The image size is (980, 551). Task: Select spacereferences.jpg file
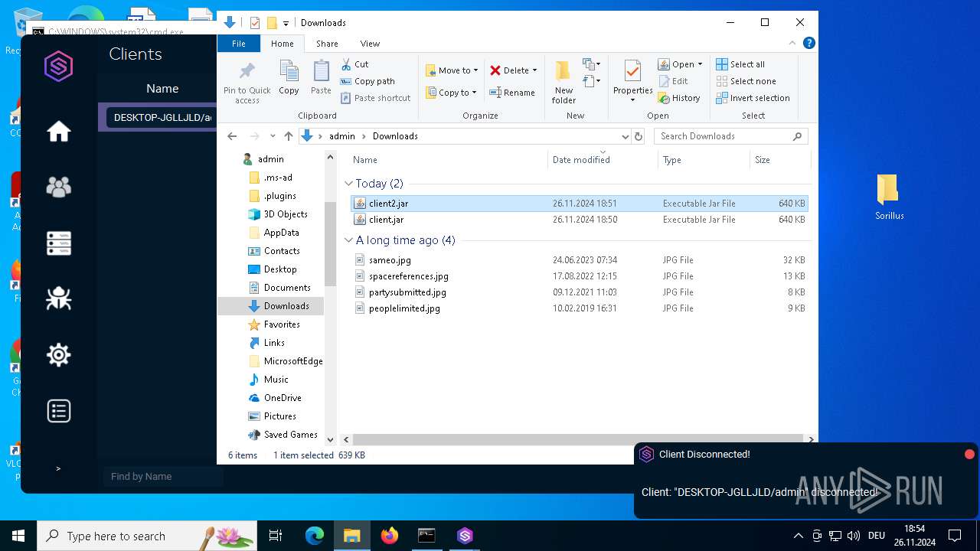tap(579, 276)
